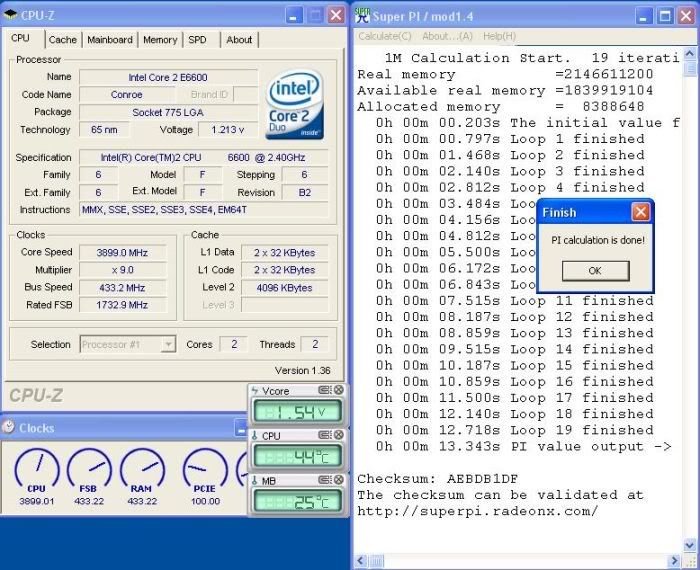Click the Instructions field listing MMX, SSE

[204, 209]
